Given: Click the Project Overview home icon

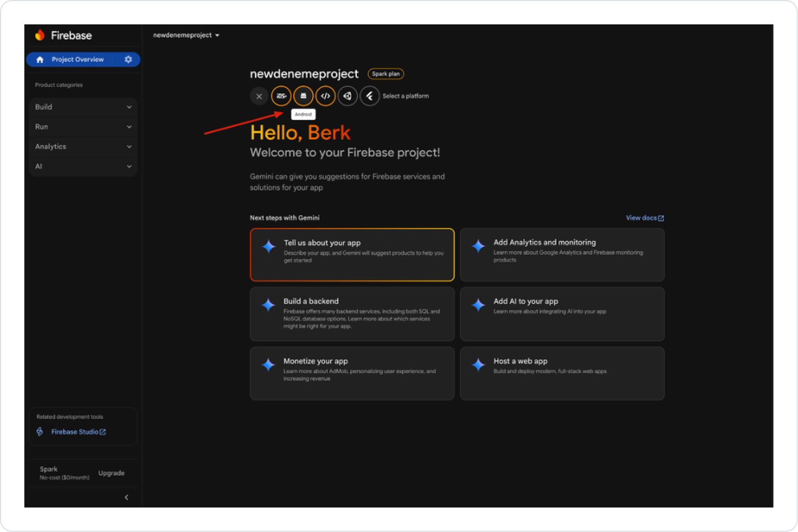Looking at the screenshot, I should pyautogui.click(x=40, y=59).
